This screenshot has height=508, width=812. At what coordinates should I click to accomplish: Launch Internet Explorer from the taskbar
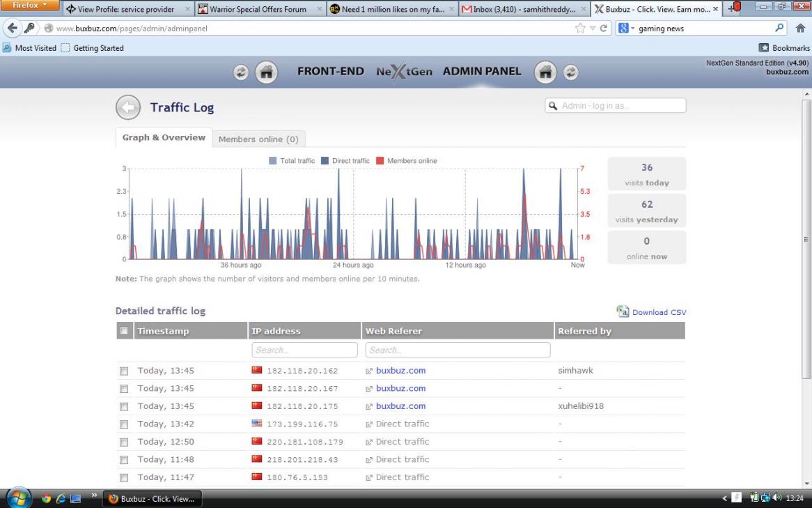click(61, 499)
